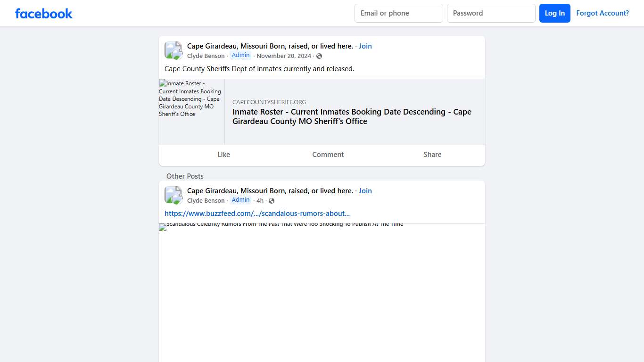Image resolution: width=644 pixels, height=362 pixels.
Task: Click the Facebook logo in the header
Action: [44, 14]
